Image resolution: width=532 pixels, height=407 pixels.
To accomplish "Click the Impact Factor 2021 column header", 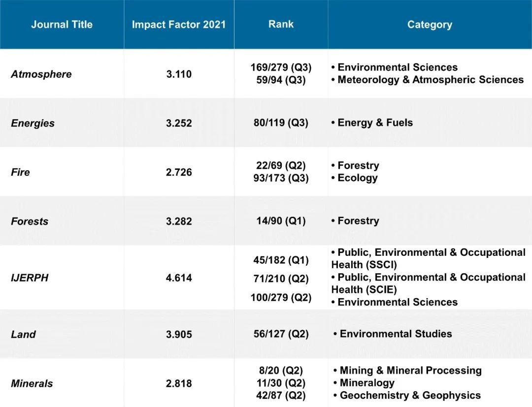I will tap(179, 25).
